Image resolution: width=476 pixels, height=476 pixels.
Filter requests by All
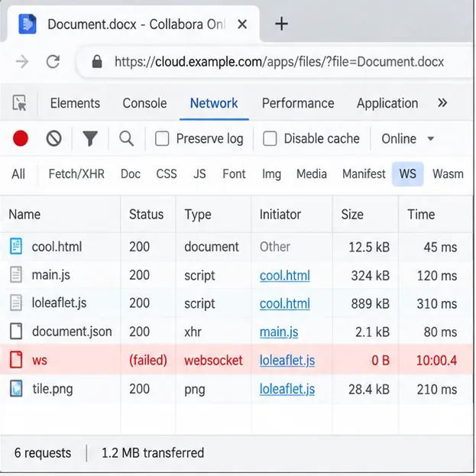18,174
